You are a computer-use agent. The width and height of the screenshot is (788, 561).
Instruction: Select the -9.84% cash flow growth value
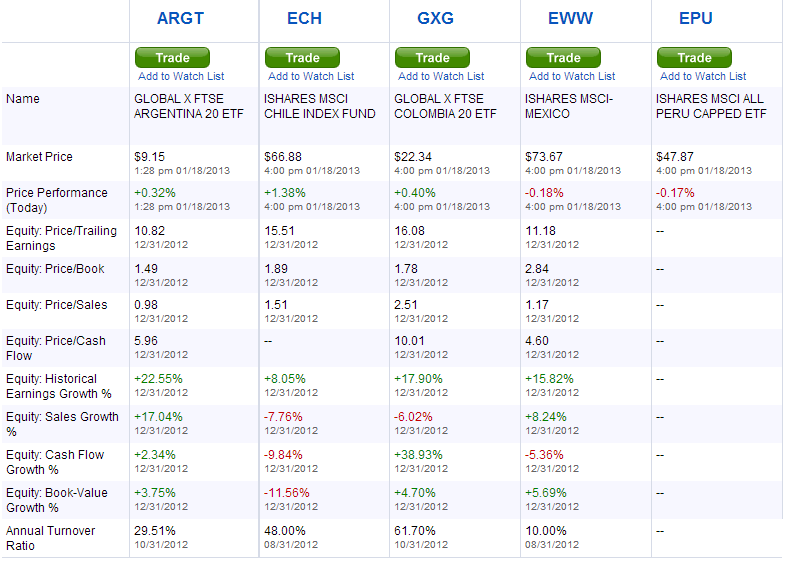(283, 455)
